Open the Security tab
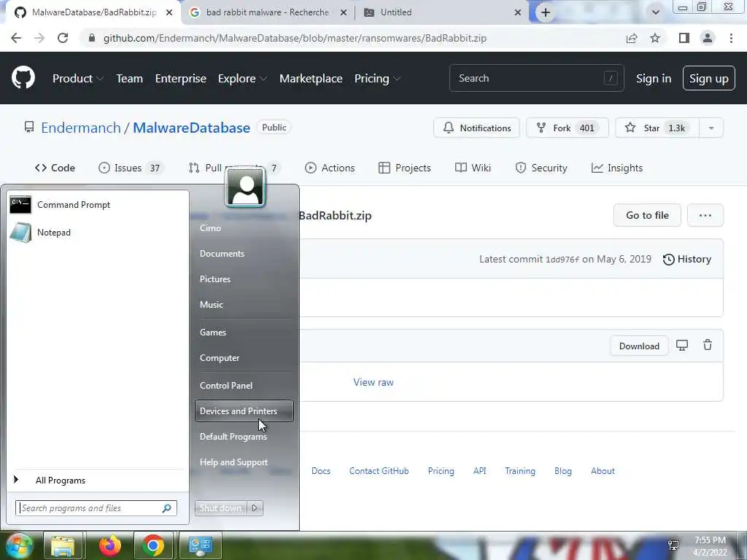Screen dimensions: 747x560 click(x=541, y=168)
